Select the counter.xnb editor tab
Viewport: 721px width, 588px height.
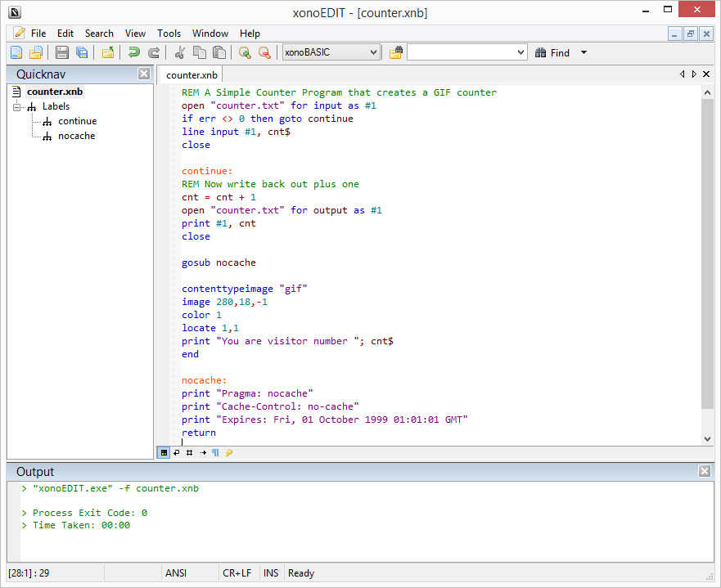pyautogui.click(x=192, y=75)
